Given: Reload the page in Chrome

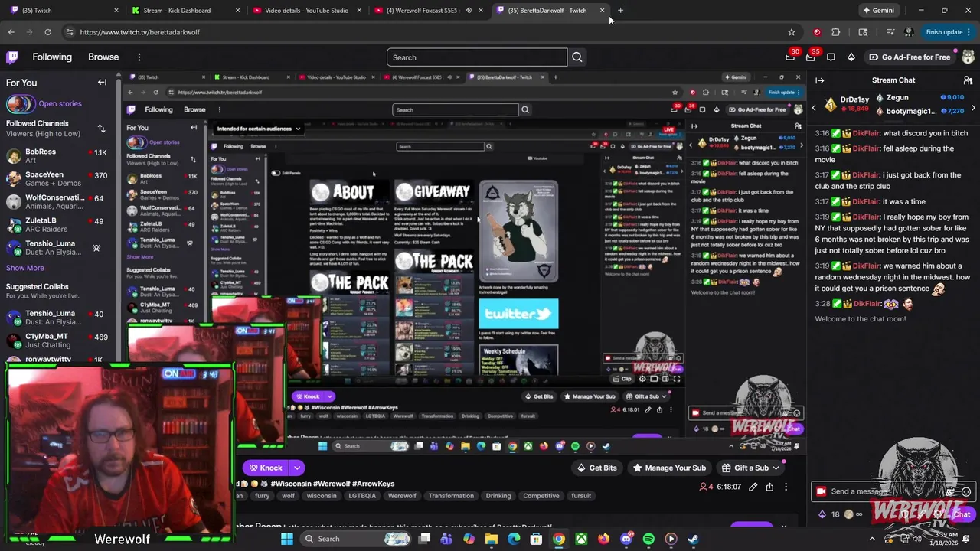Looking at the screenshot, I should 47,32.
